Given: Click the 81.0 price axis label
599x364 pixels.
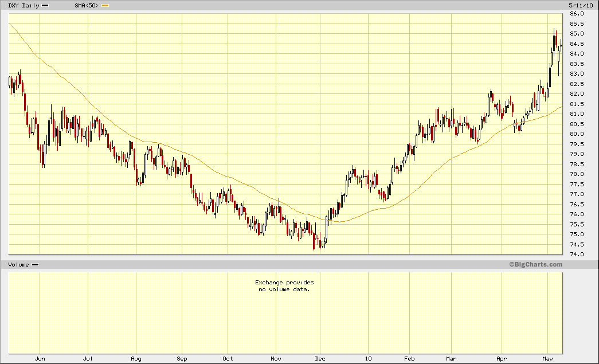Looking at the screenshot, I should pos(577,114).
